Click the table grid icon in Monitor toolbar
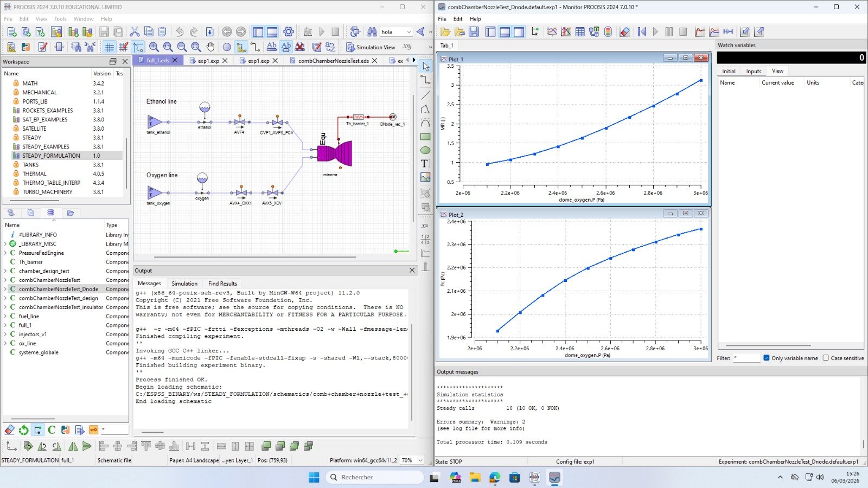The image size is (868, 488). pos(580,32)
